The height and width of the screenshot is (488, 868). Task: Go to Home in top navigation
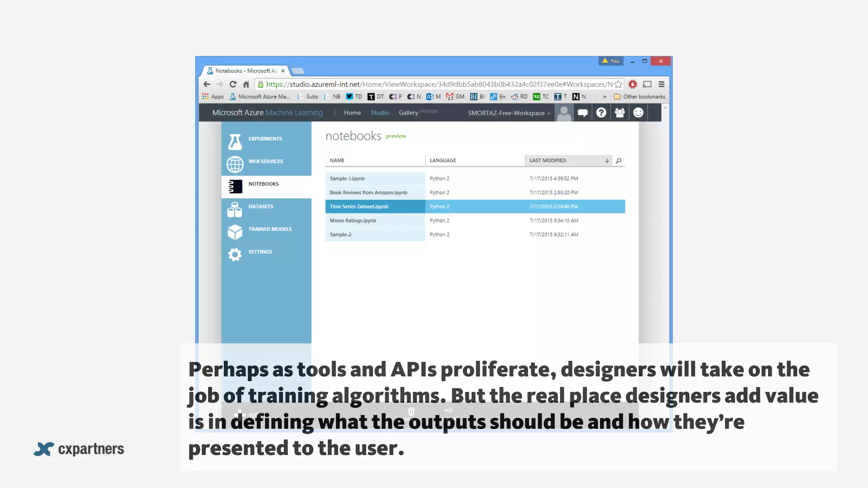352,113
